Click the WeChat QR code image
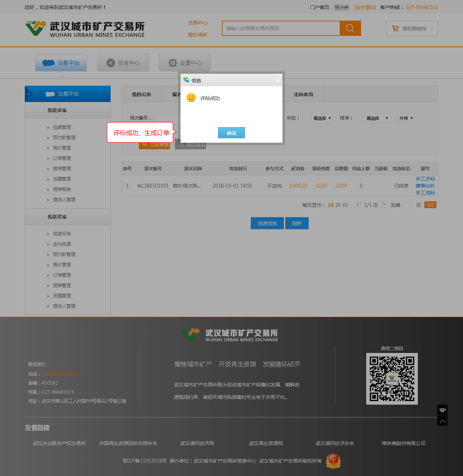 point(392,378)
